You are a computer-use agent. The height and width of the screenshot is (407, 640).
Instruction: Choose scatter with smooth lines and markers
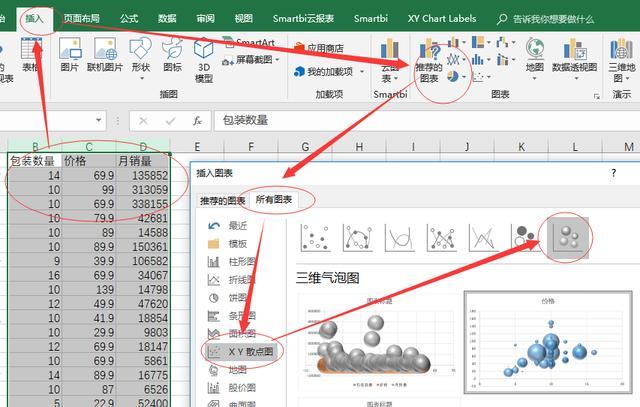[x=358, y=237]
